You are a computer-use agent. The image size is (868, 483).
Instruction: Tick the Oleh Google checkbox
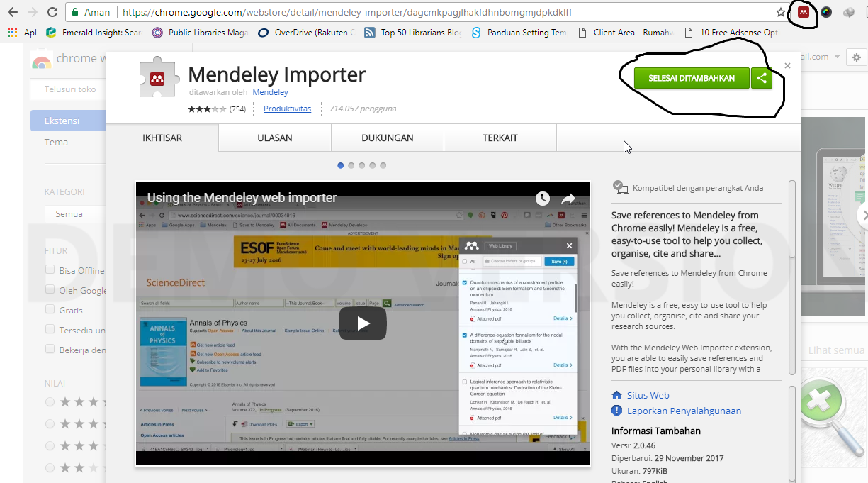click(x=50, y=290)
